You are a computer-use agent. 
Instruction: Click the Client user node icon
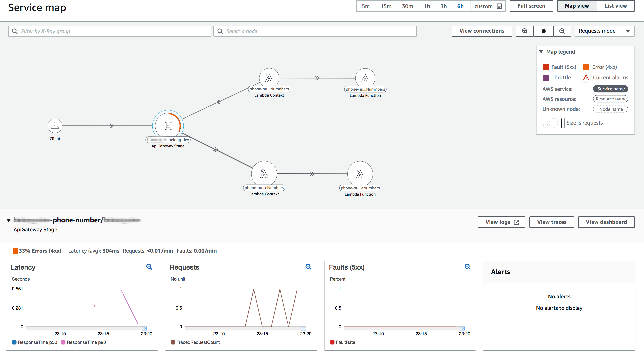tap(55, 126)
